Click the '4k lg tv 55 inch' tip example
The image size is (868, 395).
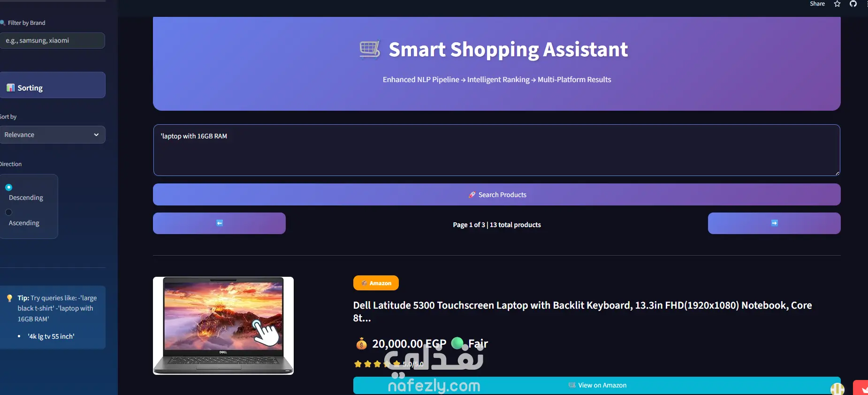pyautogui.click(x=51, y=336)
